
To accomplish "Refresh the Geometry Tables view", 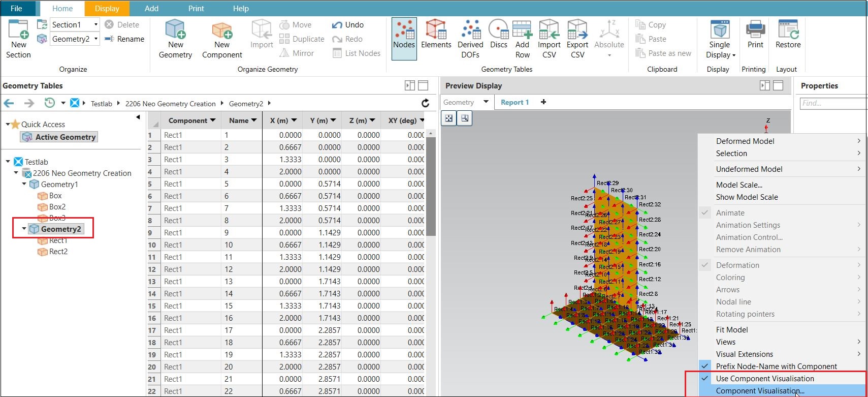I will (x=426, y=103).
